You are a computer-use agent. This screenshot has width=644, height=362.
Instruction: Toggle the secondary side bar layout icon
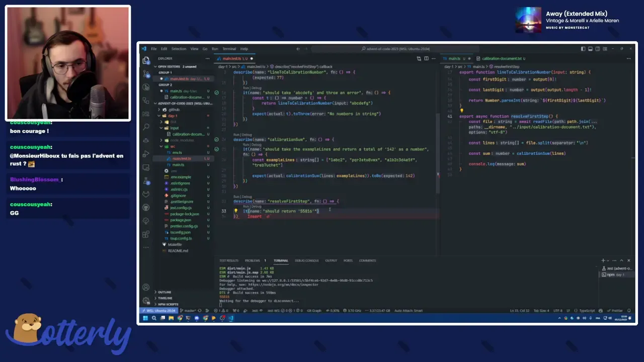pyautogui.click(x=597, y=49)
